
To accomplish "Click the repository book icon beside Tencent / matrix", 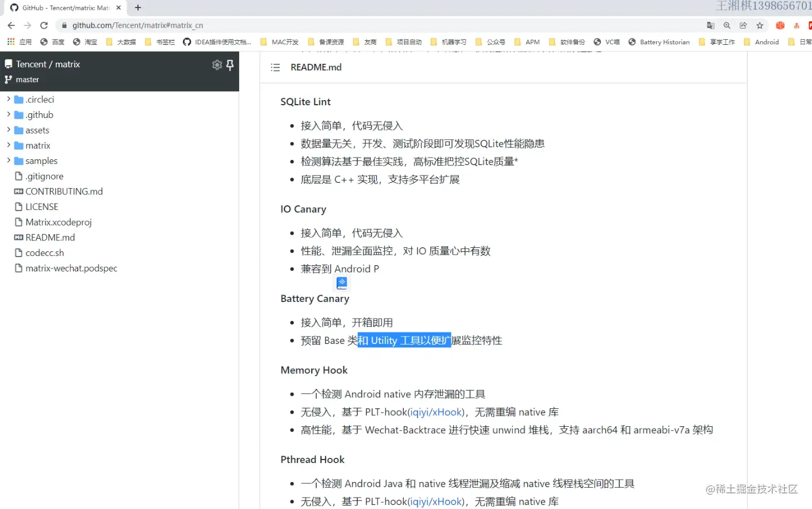I will pyautogui.click(x=9, y=64).
